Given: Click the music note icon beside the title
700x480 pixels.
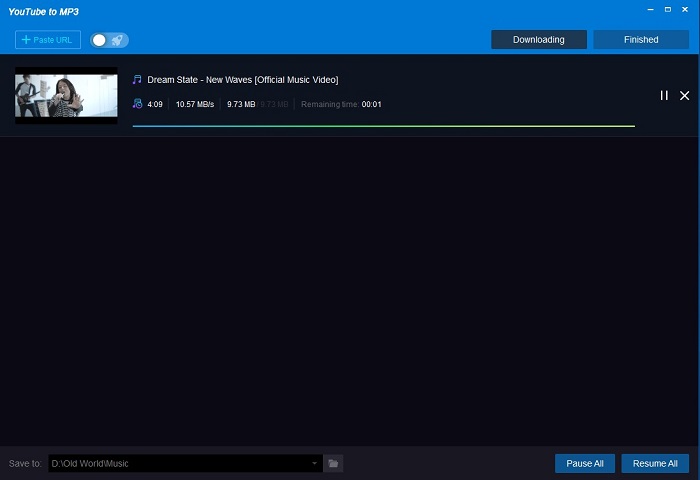Looking at the screenshot, I should click(137, 79).
